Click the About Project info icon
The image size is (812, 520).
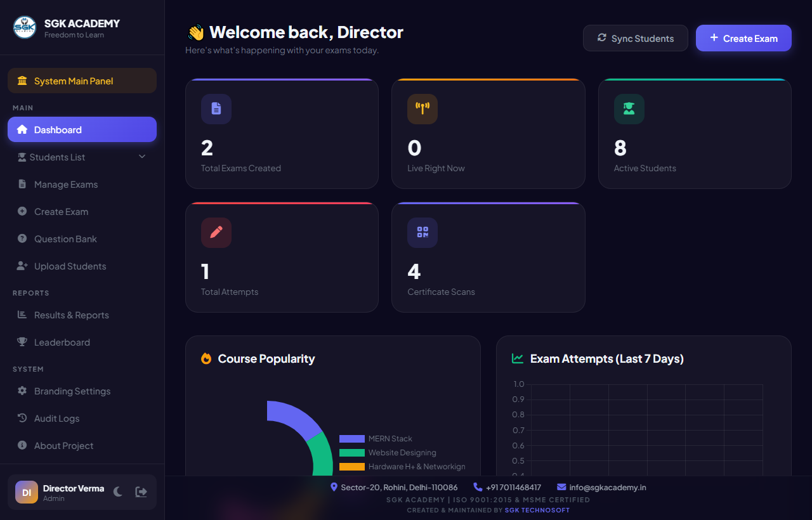22,445
